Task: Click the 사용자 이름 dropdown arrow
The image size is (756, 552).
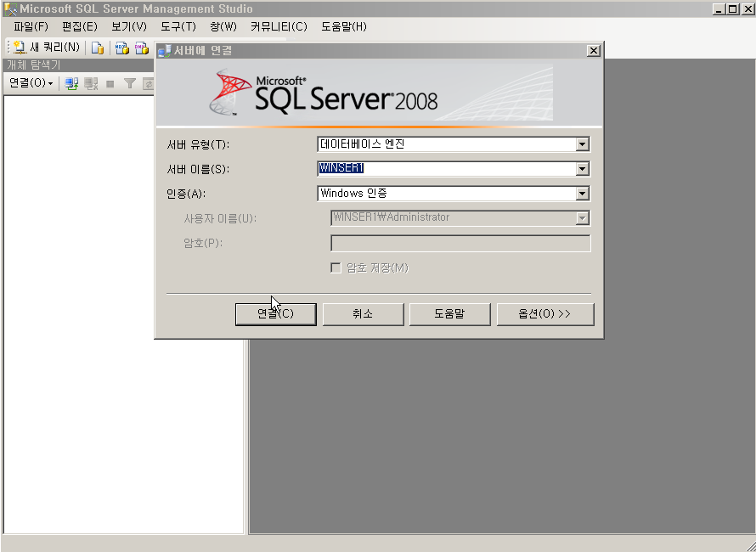Action: [x=582, y=218]
